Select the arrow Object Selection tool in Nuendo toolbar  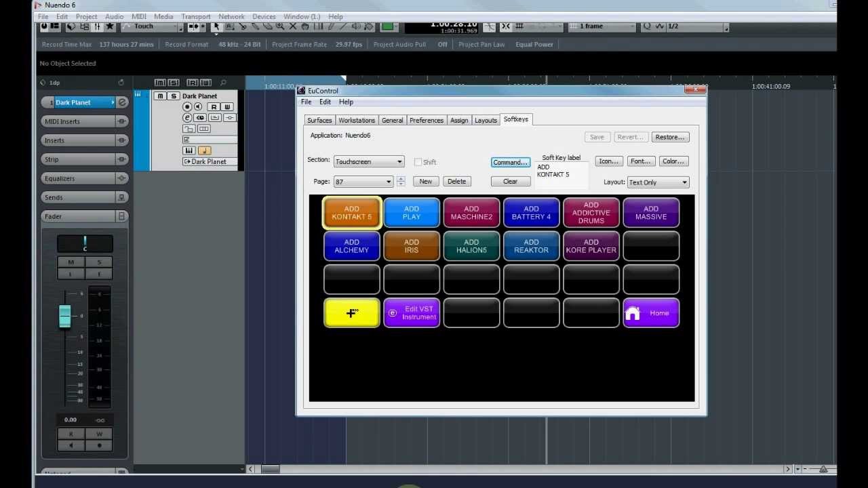click(x=217, y=26)
